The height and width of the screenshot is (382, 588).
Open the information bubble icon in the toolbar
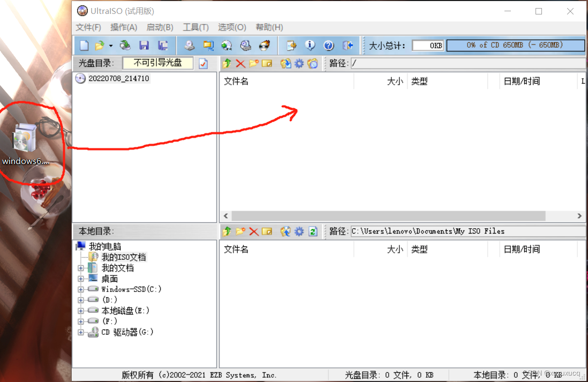(310, 46)
